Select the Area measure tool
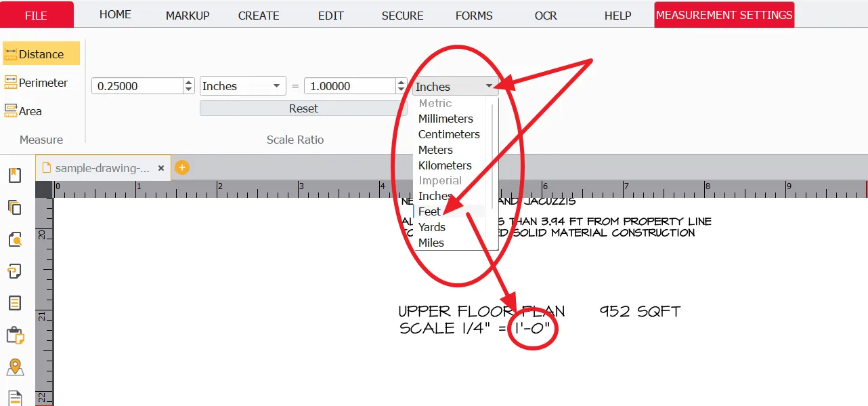 tap(23, 111)
